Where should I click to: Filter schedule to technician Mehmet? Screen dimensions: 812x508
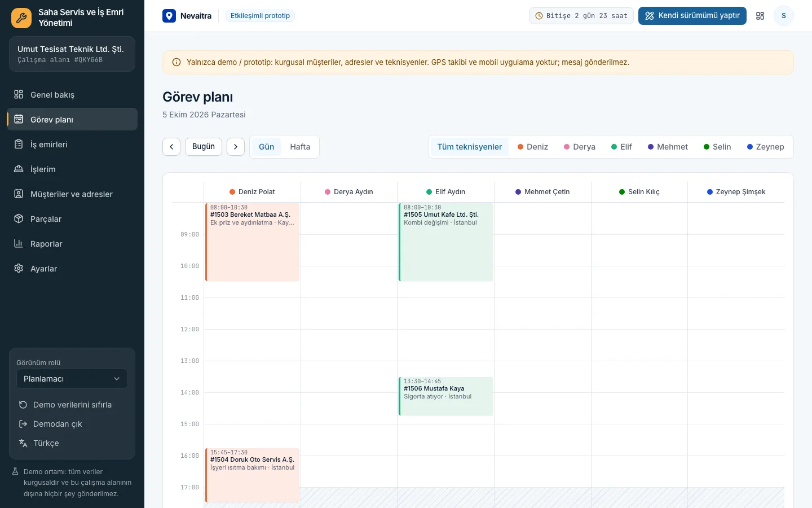668,147
